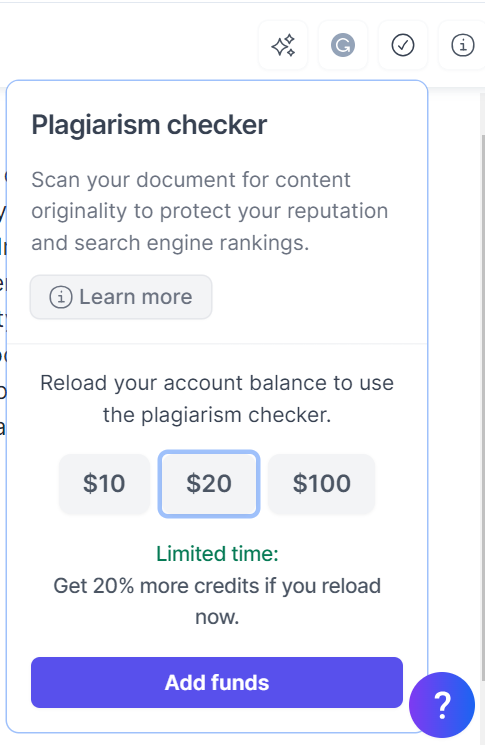Image resolution: width=485 pixels, height=745 pixels.
Task: Open the info circle icon in toolbar
Action: click(x=462, y=46)
